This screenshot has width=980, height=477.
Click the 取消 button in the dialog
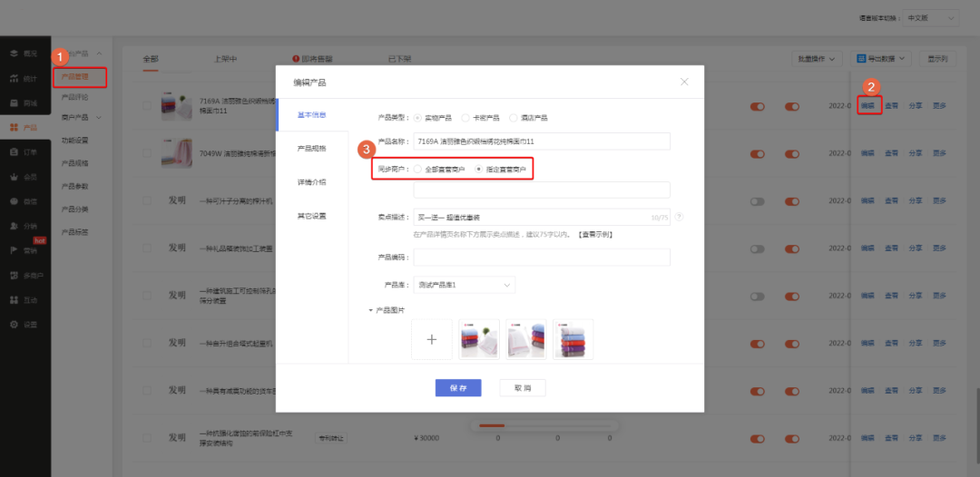tap(523, 388)
